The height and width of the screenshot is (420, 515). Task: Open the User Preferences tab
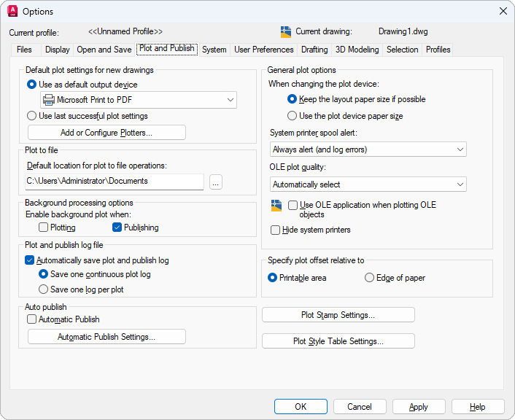264,50
